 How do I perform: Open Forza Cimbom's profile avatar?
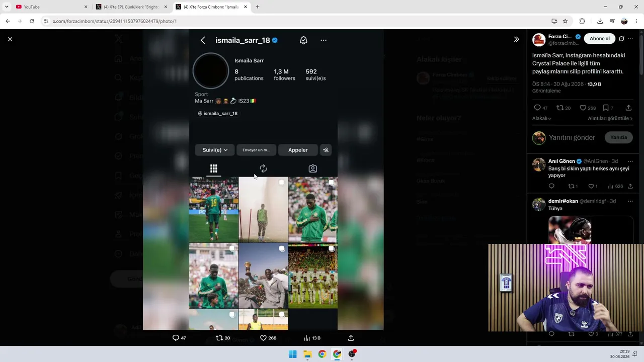[x=539, y=40]
